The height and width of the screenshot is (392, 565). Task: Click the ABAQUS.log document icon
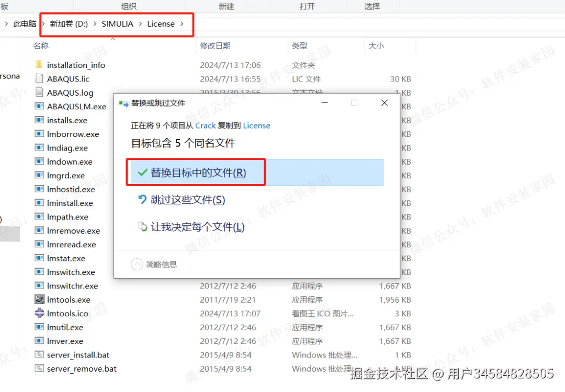point(39,92)
